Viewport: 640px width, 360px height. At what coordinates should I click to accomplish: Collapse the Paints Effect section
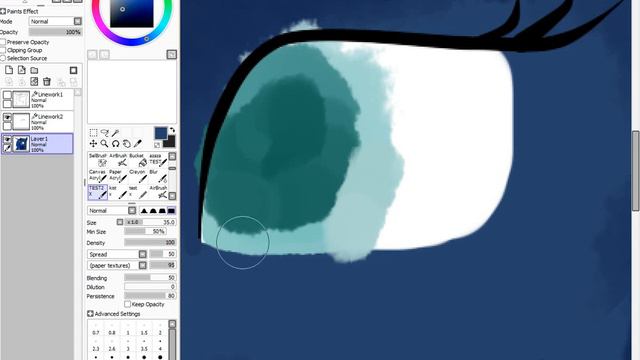point(3,11)
